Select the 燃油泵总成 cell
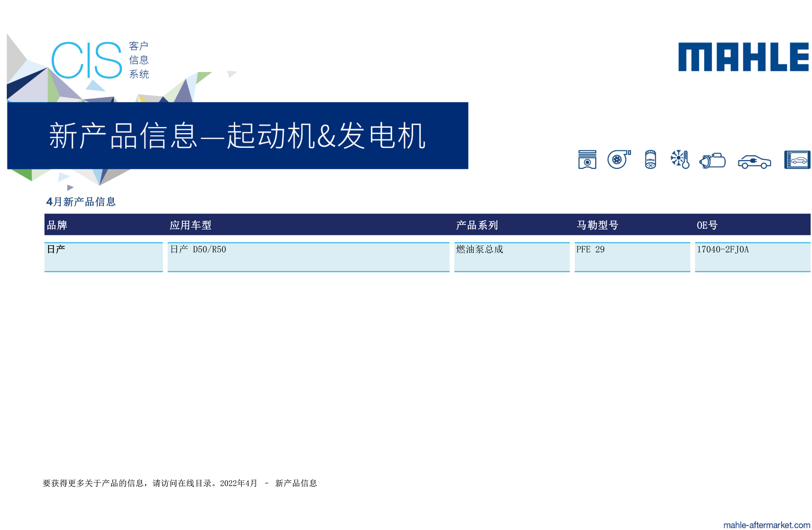 coord(512,257)
